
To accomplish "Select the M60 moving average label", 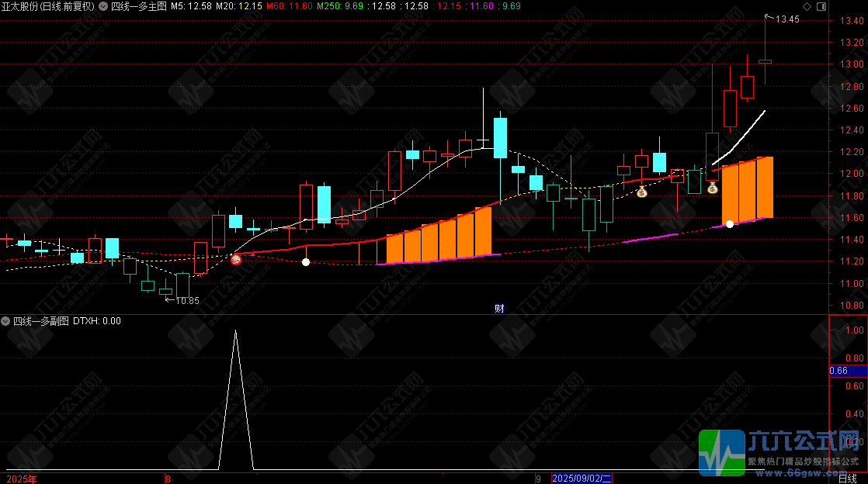I will point(289,6).
